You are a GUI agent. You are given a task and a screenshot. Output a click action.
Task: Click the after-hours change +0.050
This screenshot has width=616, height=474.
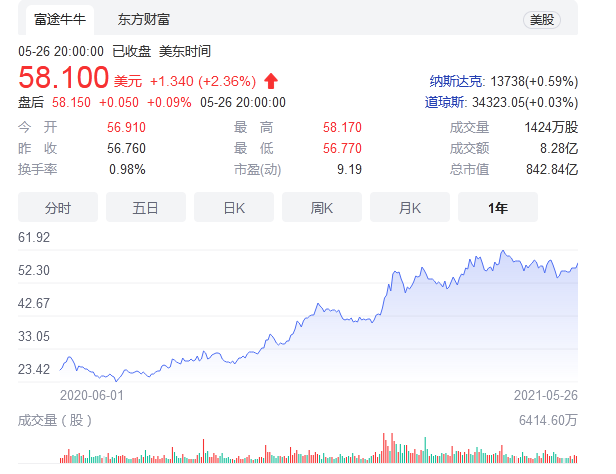click(x=119, y=102)
